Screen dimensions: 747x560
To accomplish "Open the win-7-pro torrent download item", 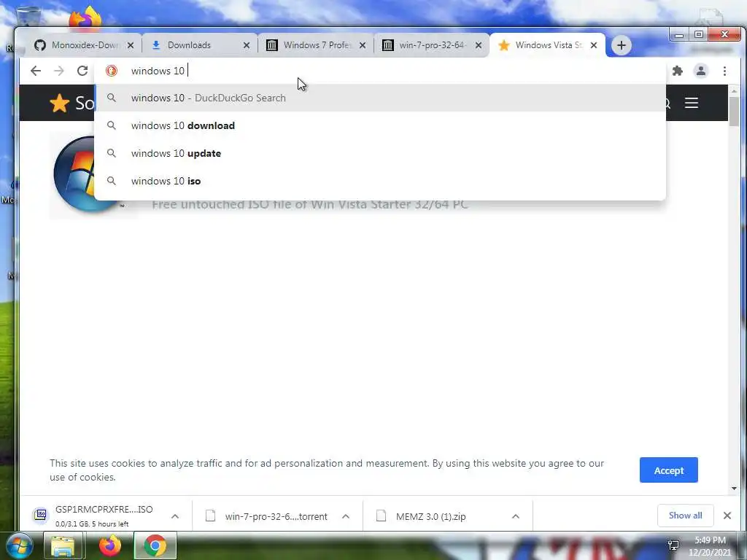I will click(268, 516).
